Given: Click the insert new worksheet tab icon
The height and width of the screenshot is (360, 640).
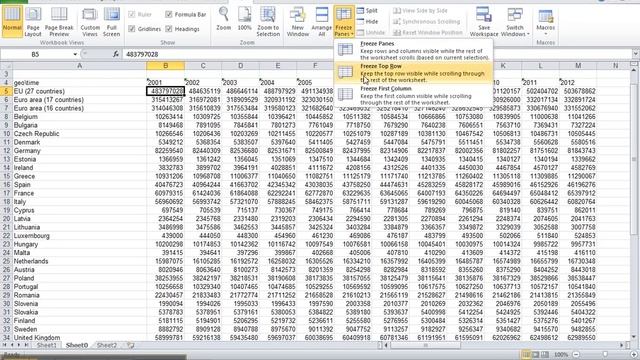Looking at the screenshot, I should pos(131,345).
